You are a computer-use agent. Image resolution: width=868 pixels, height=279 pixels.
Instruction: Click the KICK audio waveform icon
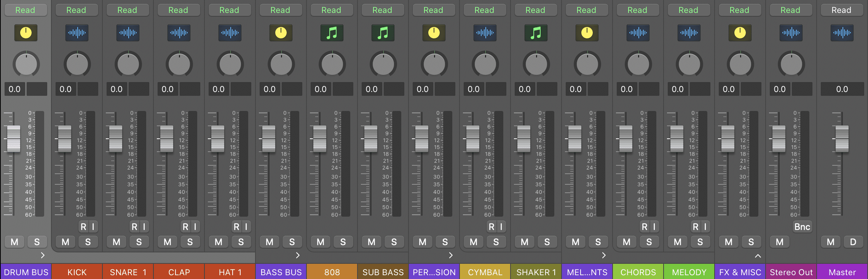click(77, 33)
